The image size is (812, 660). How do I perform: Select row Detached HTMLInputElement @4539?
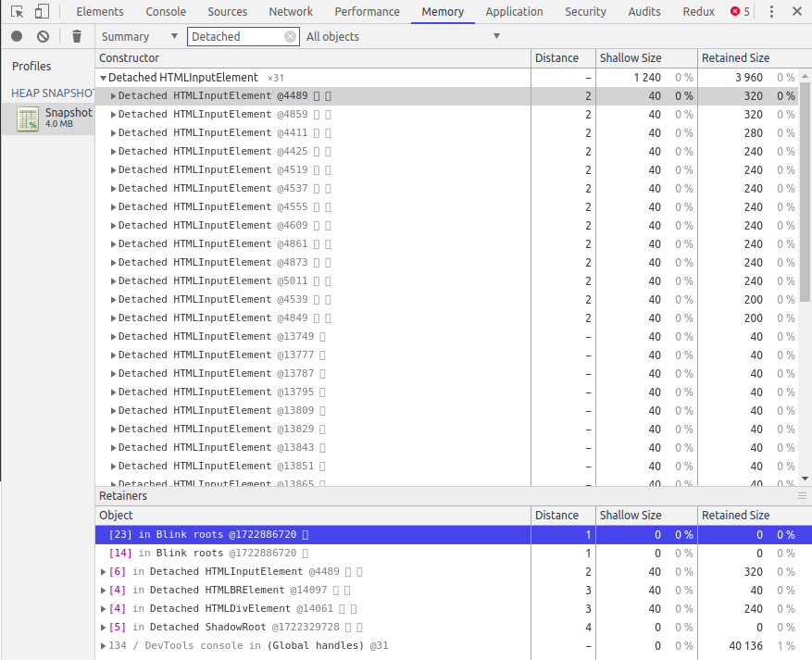click(x=448, y=300)
